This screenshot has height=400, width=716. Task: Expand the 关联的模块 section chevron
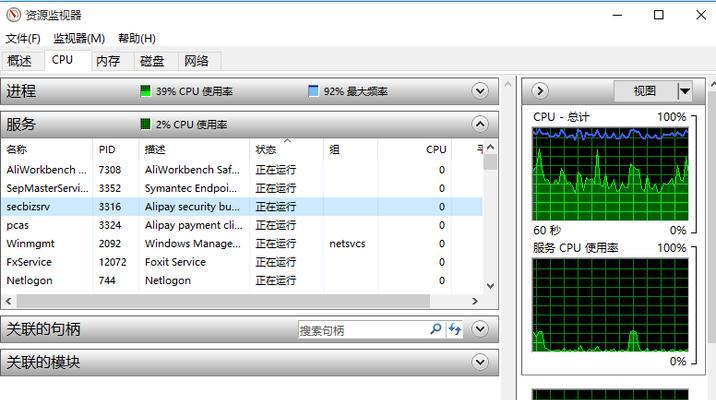[480, 362]
